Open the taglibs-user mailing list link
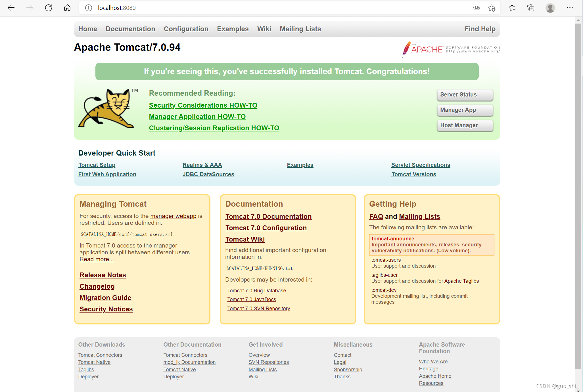 pos(385,275)
